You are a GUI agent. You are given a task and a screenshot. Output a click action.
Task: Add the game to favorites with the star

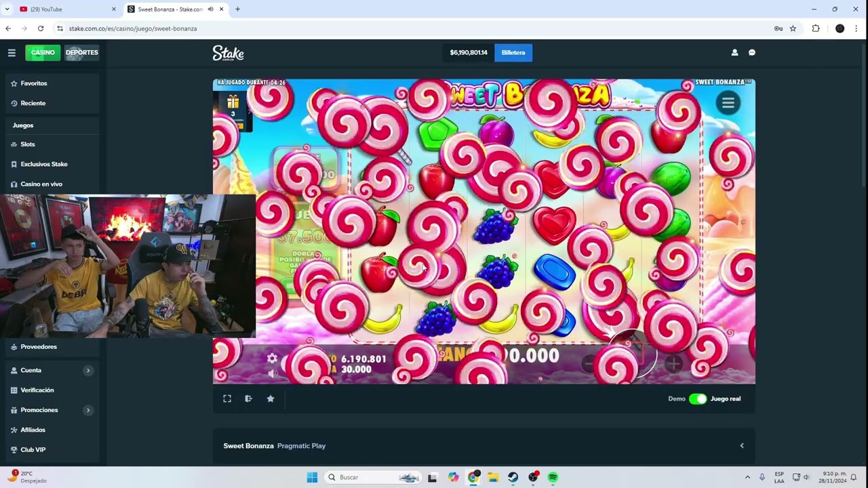click(x=271, y=399)
